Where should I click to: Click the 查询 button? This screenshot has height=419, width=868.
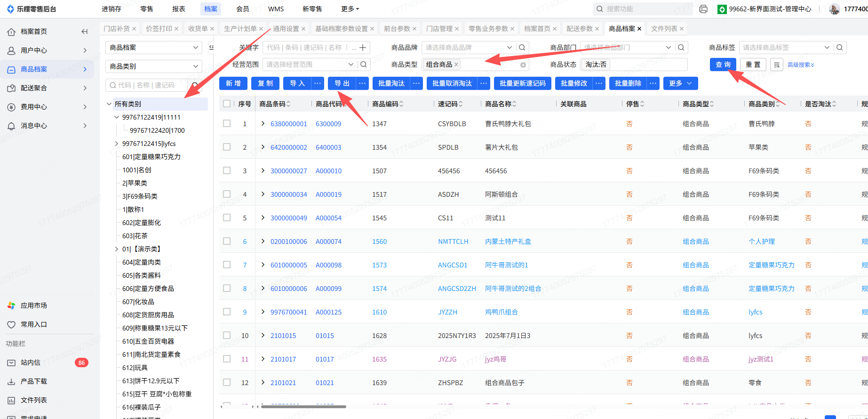pos(723,64)
